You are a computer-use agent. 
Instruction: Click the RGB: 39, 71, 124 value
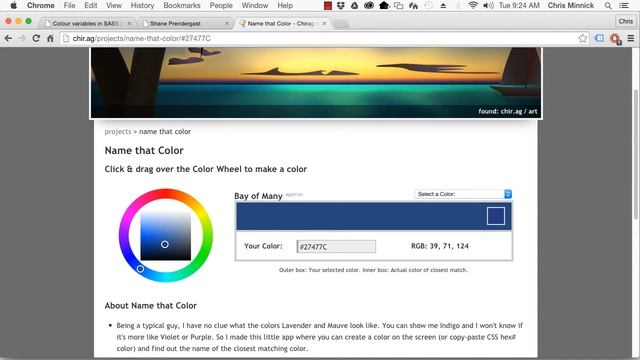tap(440, 246)
